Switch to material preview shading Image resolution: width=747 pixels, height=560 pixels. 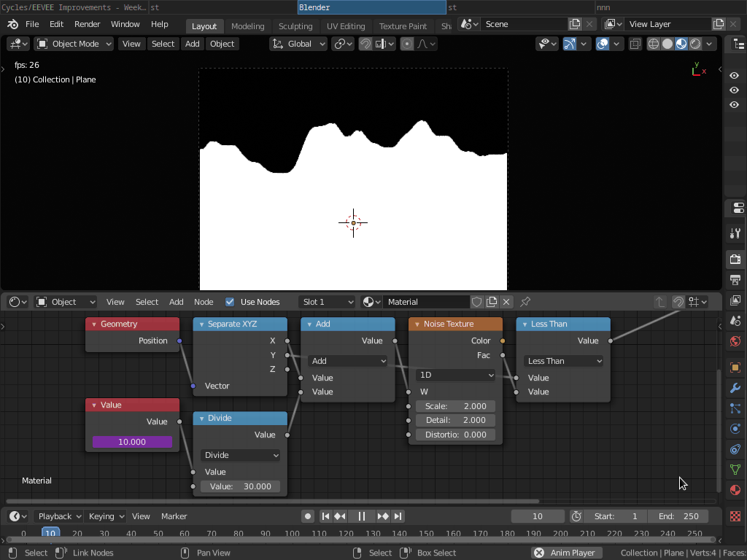click(681, 44)
